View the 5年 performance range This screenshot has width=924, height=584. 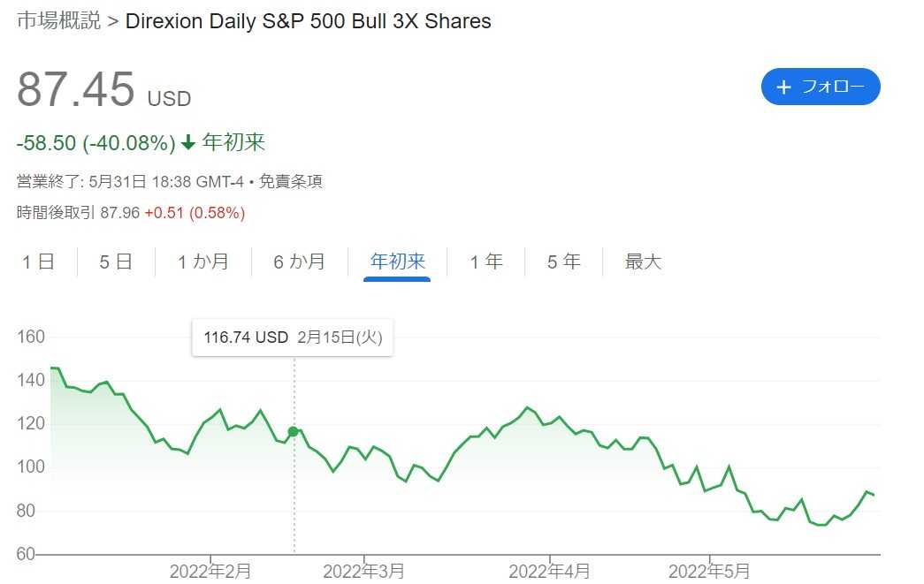pyautogui.click(x=561, y=262)
